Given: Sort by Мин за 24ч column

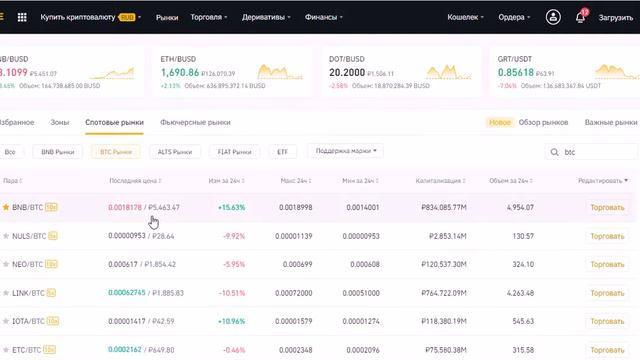Looking at the screenshot, I should (361, 180).
